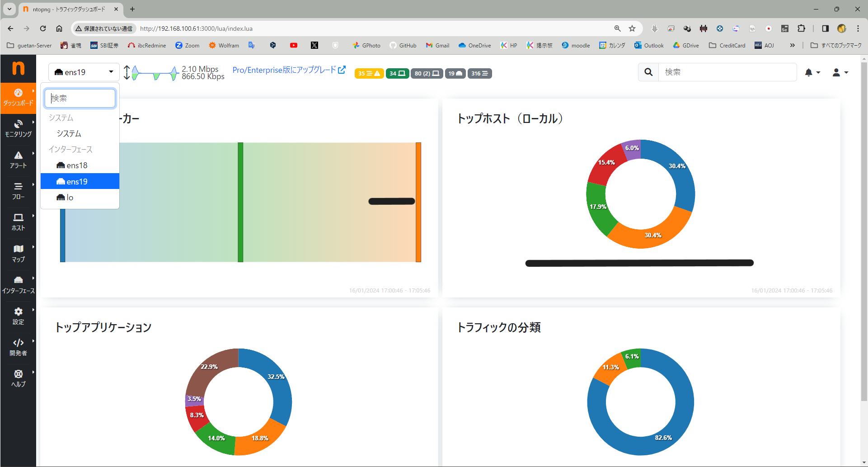
Task: Click the Pro/Enterprise upgrade link
Action: 289,70
